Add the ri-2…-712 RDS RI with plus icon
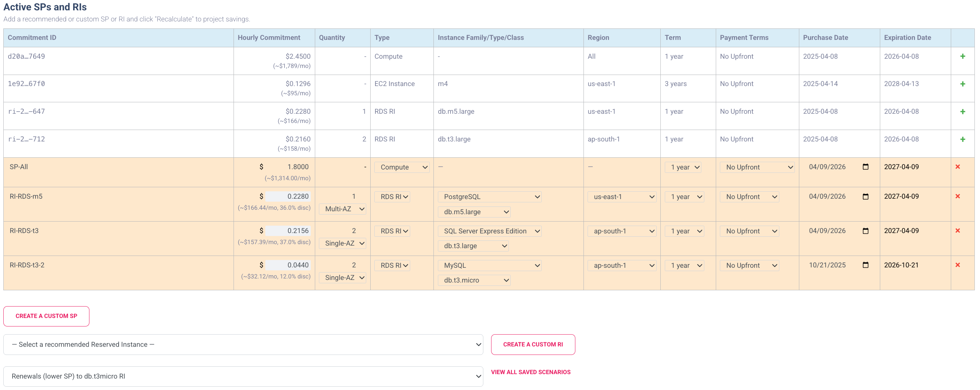The image size is (980, 390). [x=963, y=139]
